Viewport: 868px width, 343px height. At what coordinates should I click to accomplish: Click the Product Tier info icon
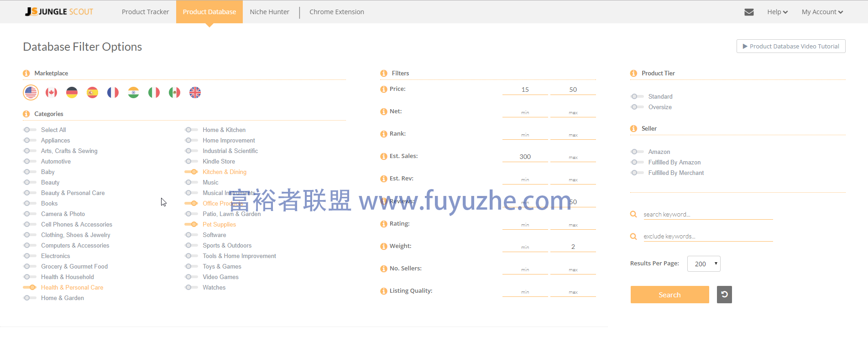tap(634, 73)
